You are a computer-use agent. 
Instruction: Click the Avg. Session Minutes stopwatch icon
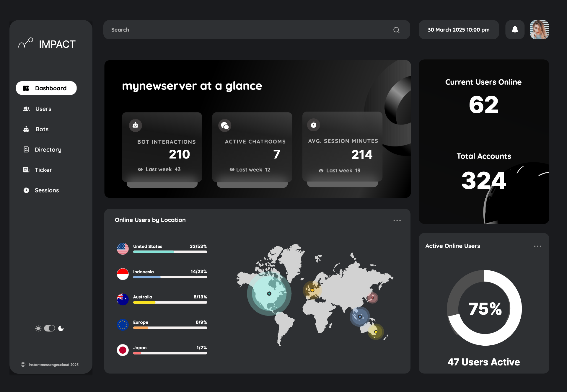[314, 125]
